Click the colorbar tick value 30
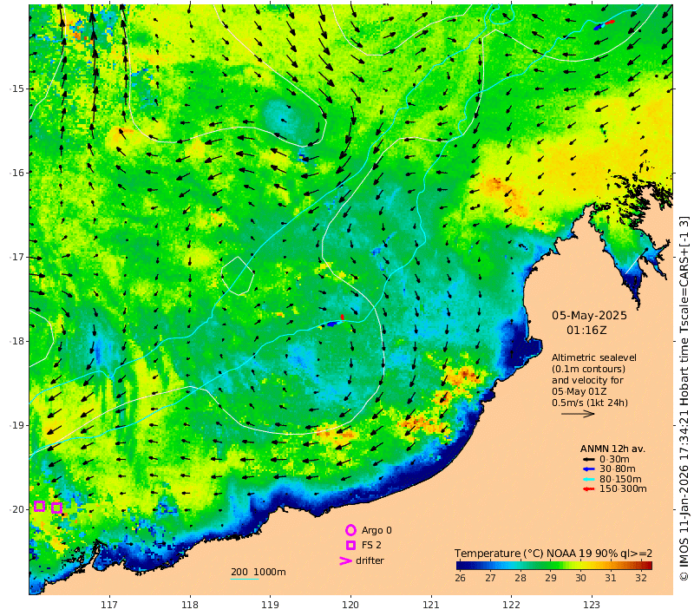 click(x=580, y=578)
